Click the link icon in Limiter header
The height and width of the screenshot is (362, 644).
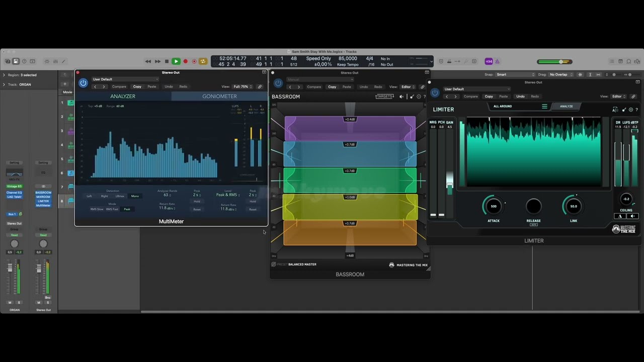(633, 97)
